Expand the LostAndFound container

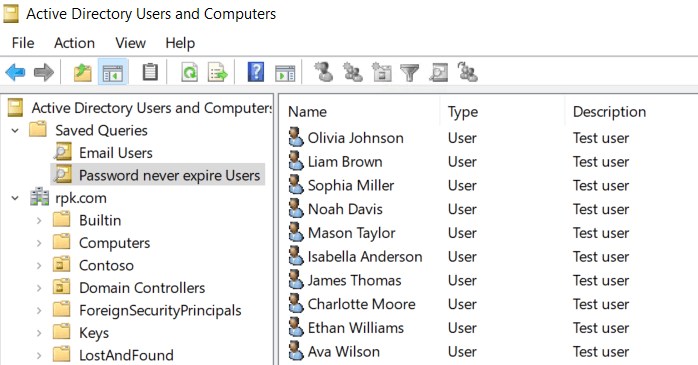[39, 355]
